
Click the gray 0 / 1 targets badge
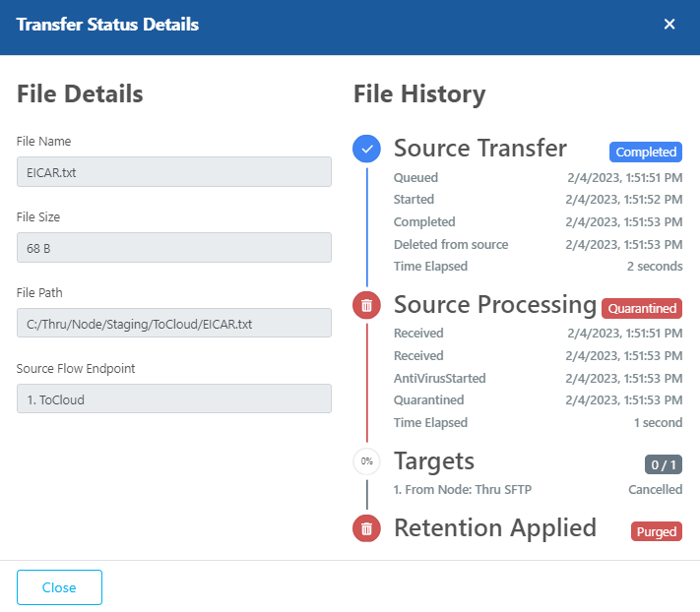click(x=663, y=464)
